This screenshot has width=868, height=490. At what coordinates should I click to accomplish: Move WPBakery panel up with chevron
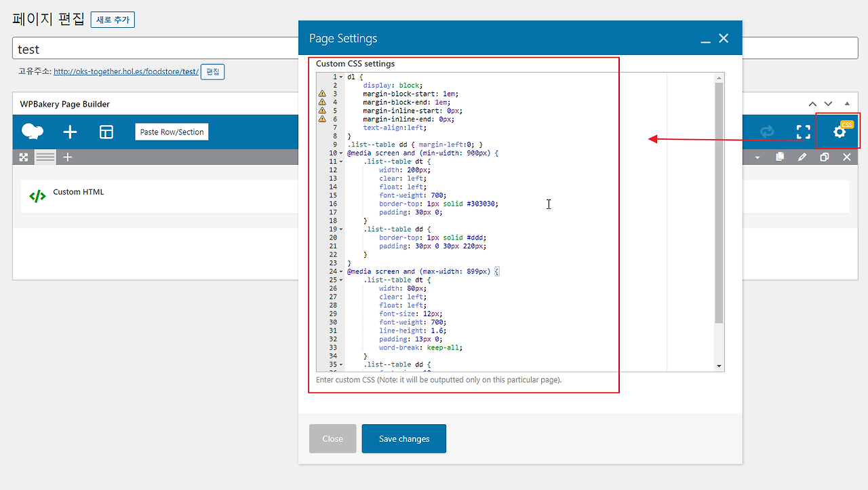pyautogui.click(x=812, y=104)
